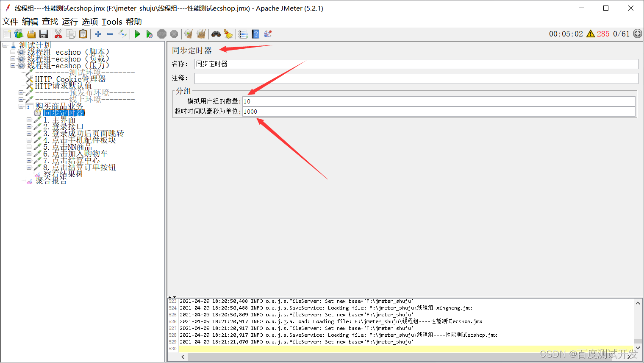Click the Reset Search yellow broom icon
The image size is (644, 363).
[x=228, y=34]
